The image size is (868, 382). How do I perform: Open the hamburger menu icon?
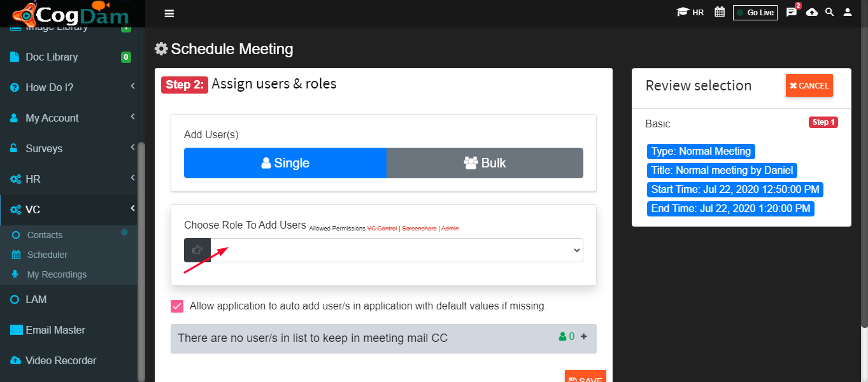pos(169,13)
